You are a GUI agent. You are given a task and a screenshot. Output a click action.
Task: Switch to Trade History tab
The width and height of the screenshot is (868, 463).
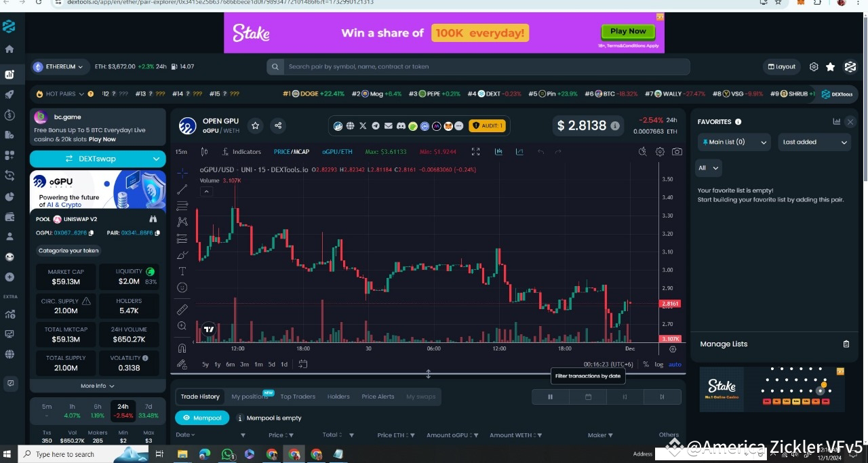200,397
